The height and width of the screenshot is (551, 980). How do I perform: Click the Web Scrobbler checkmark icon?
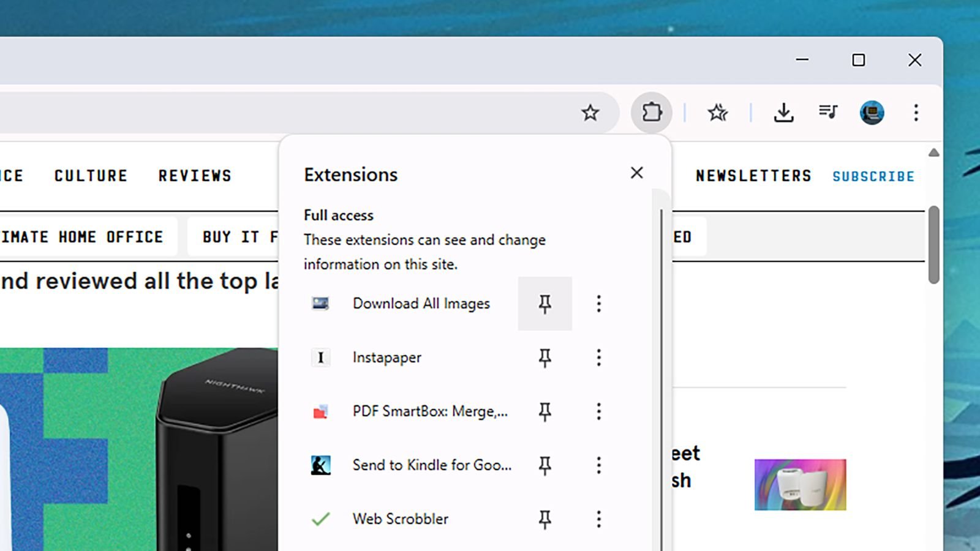tap(320, 519)
